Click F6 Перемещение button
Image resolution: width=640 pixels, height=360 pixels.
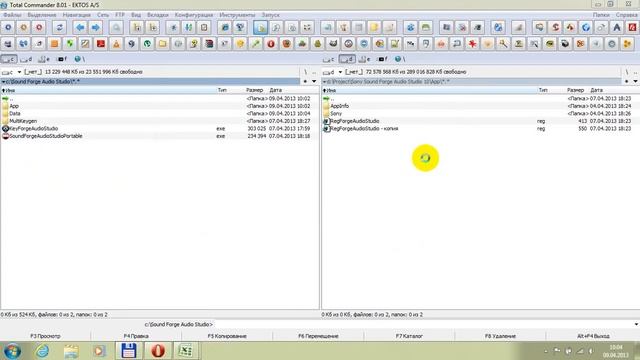(x=318, y=336)
